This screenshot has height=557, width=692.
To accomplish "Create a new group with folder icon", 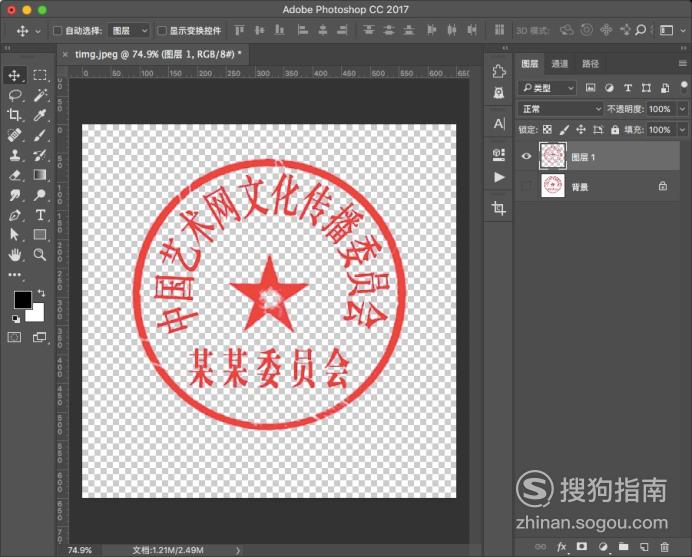I will (623, 547).
